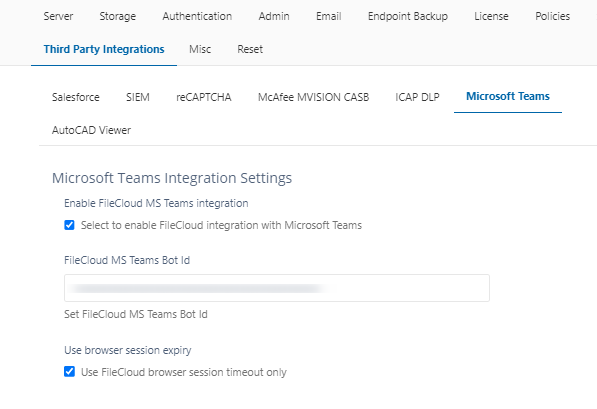
Task: Click the FileCloud MS Teams Bot Id field
Action: pos(277,288)
